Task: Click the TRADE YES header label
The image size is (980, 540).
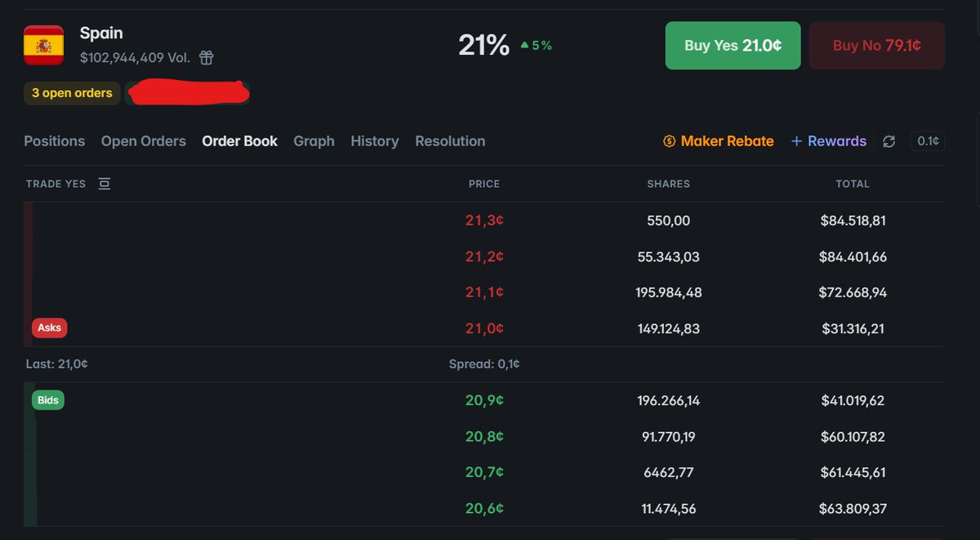Action: click(56, 184)
